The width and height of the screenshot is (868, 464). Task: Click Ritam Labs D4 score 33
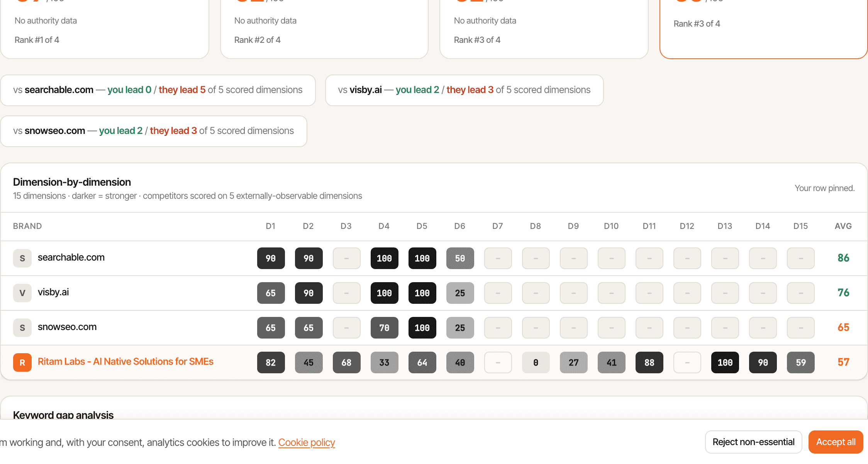click(x=385, y=362)
